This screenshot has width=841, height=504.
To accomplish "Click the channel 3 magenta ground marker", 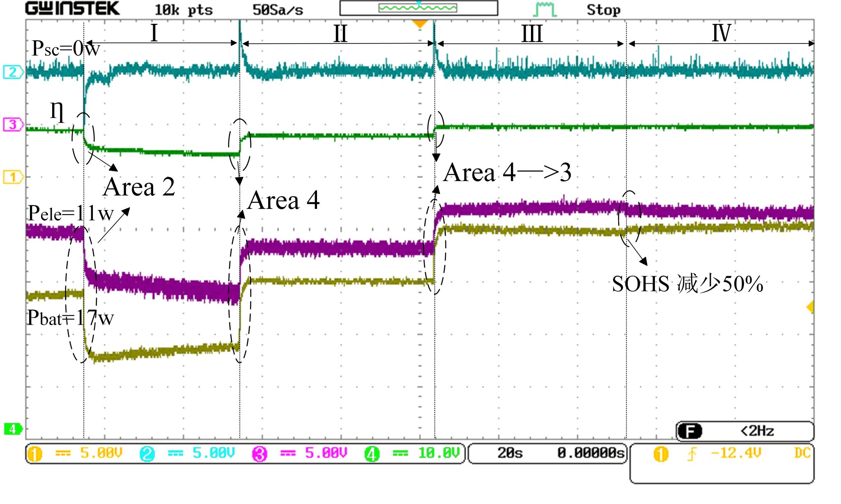I will [x=13, y=124].
